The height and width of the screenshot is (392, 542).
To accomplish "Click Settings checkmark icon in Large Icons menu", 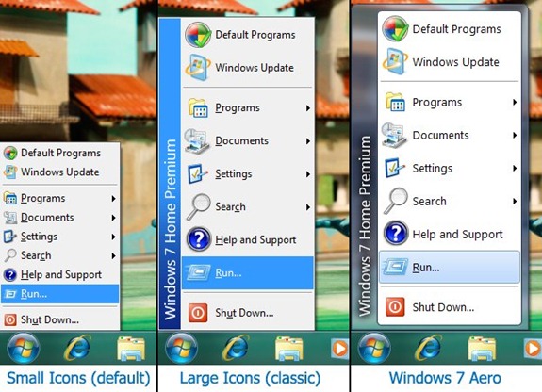I will (198, 174).
